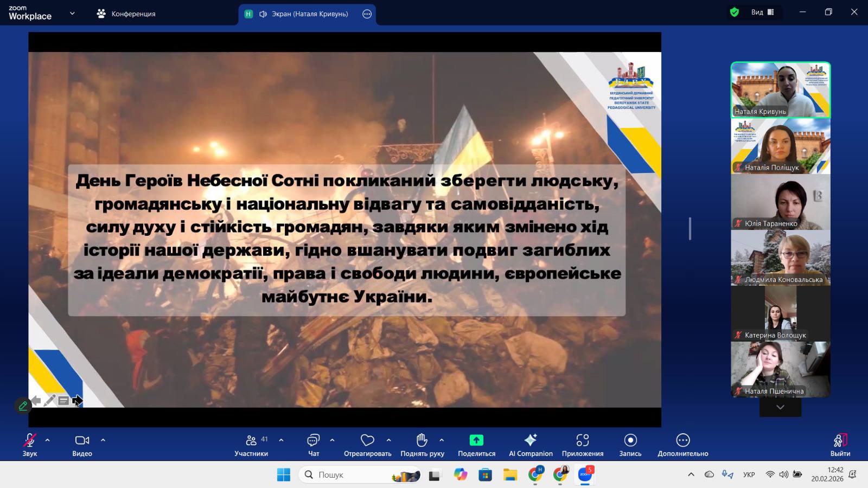This screenshot has width=868, height=488.
Task: Open AI Companion sparkle icon
Action: tap(531, 440)
